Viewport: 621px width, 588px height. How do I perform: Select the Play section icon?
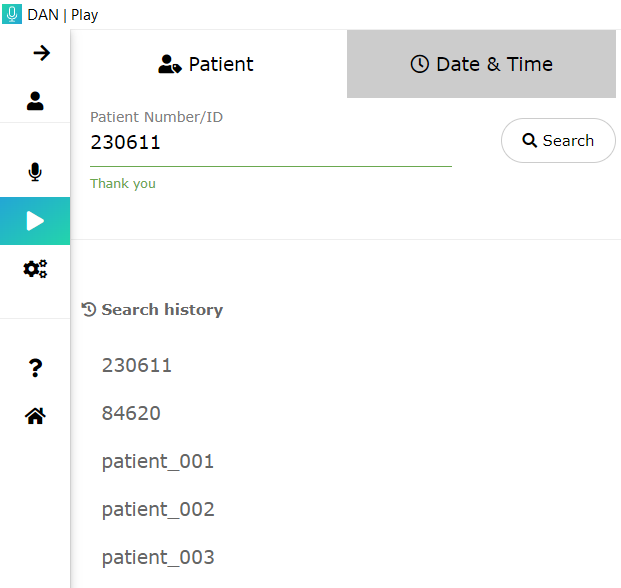coord(35,221)
